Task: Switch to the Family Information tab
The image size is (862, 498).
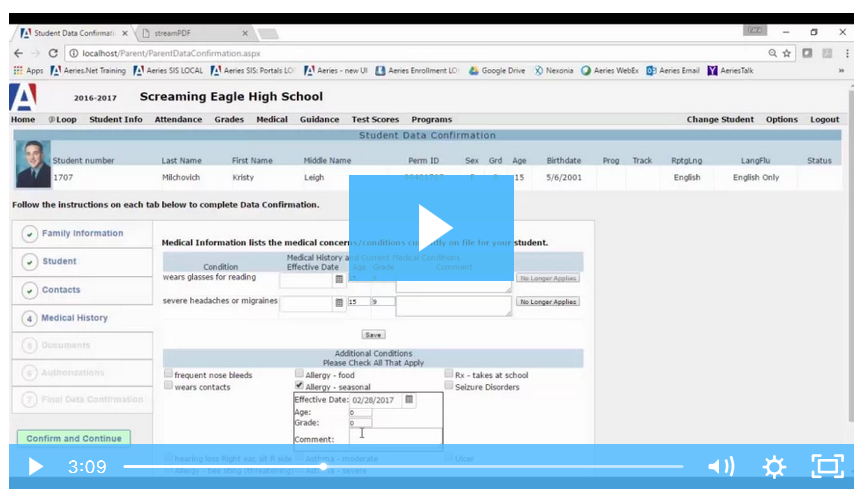Action: click(x=82, y=234)
